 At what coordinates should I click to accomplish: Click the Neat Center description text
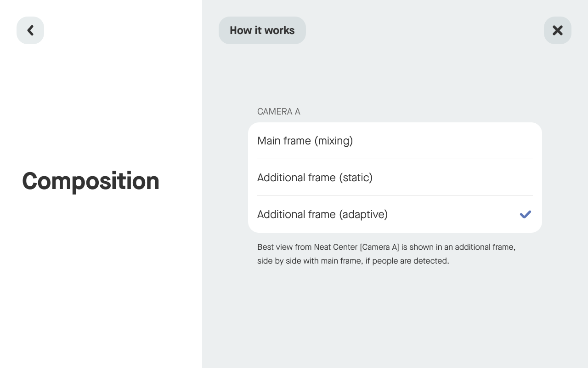(x=386, y=254)
